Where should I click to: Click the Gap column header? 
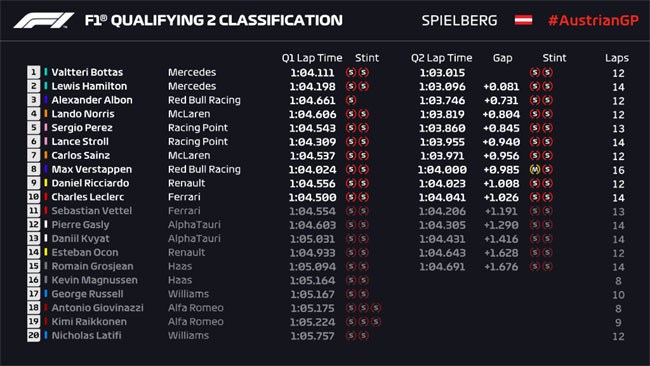click(502, 58)
